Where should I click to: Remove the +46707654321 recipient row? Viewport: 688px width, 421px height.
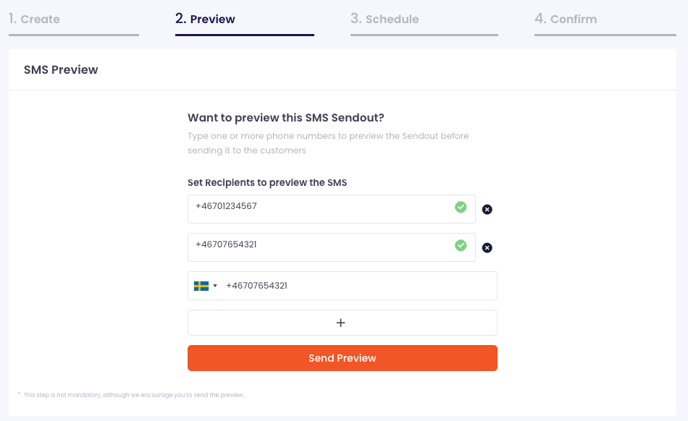tap(487, 248)
